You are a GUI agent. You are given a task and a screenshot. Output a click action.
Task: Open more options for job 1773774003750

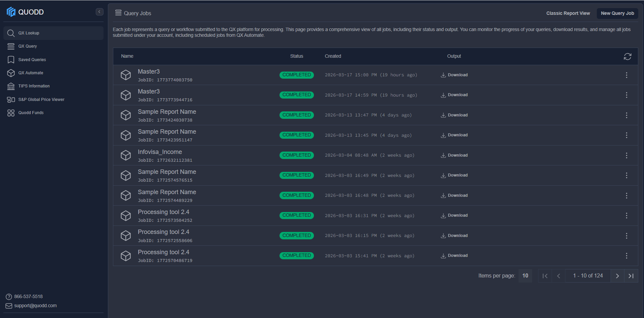pos(626,75)
